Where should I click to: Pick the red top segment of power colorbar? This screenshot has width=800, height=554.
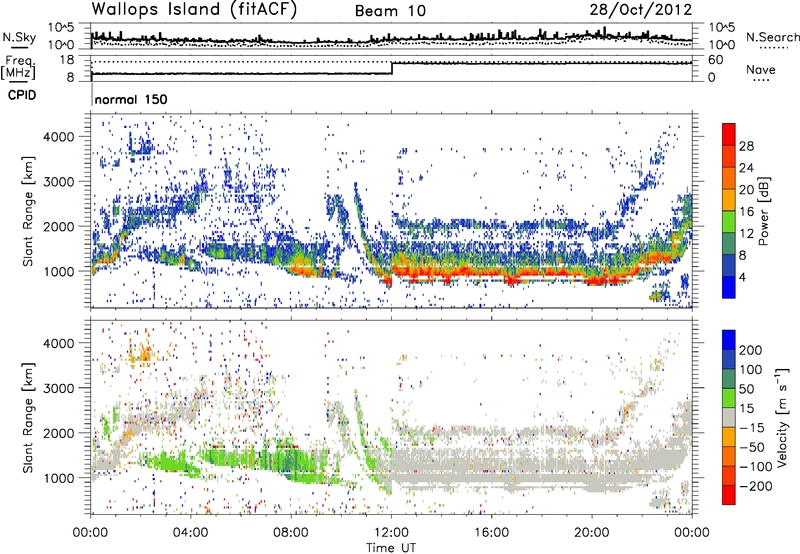click(729, 135)
